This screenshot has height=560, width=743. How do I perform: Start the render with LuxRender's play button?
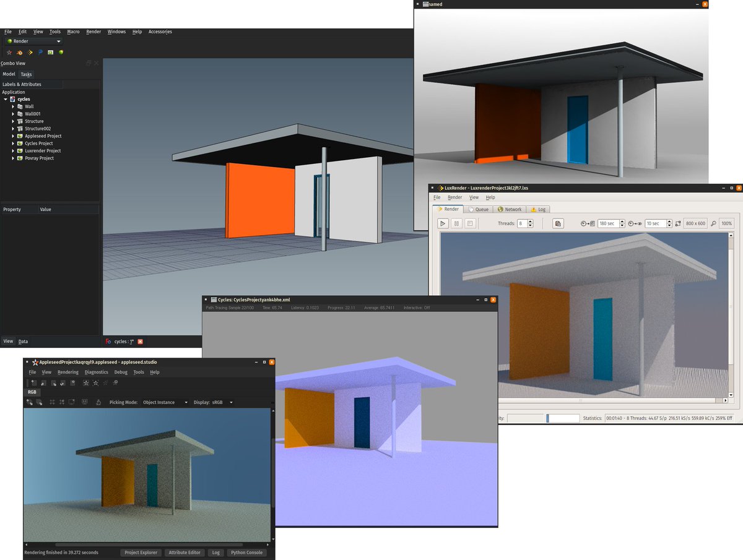[x=442, y=223]
